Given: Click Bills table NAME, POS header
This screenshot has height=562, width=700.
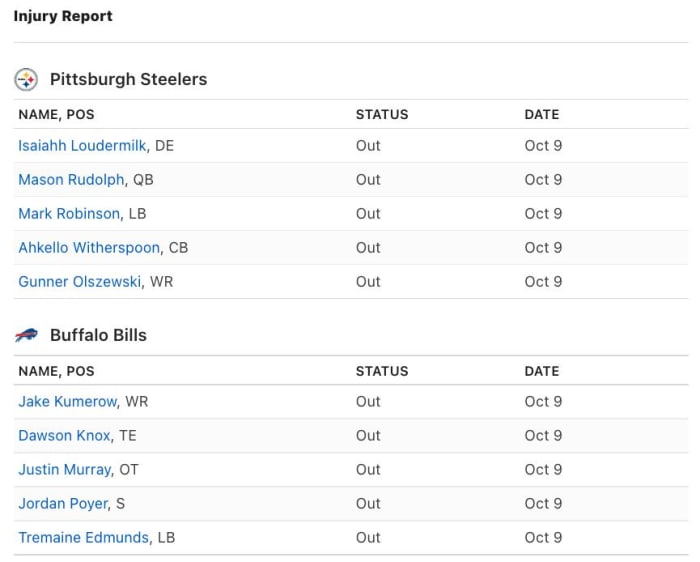Looking at the screenshot, I should 56,370.
